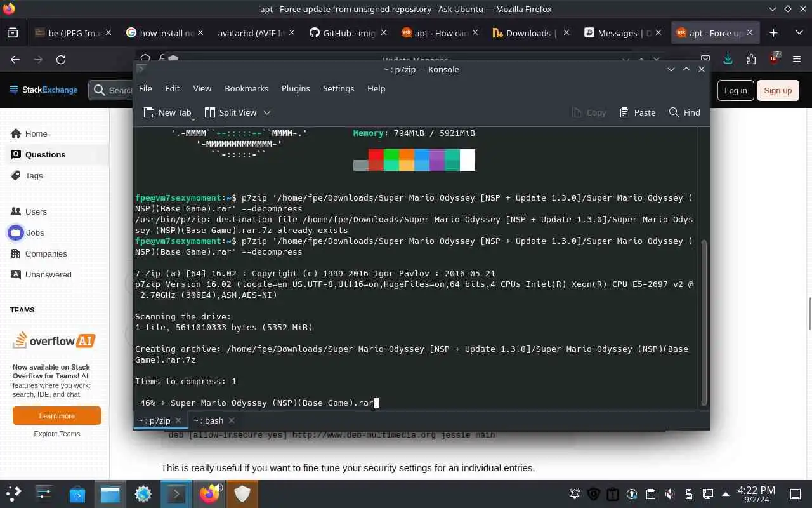Open the Plugins menu in Konsole
Screen dimensions: 812x508
296,88
